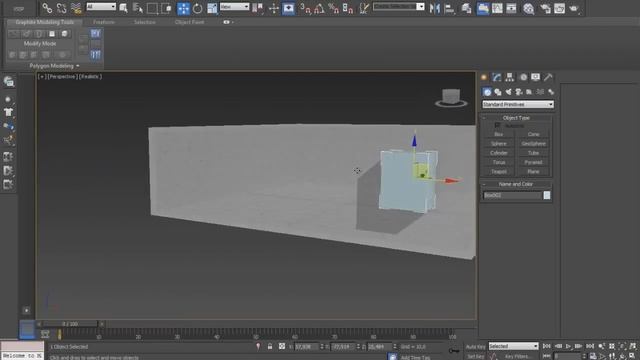The width and height of the screenshot is (640, 360).
Task: Select the Lights category icon
Action: (509, 92)
